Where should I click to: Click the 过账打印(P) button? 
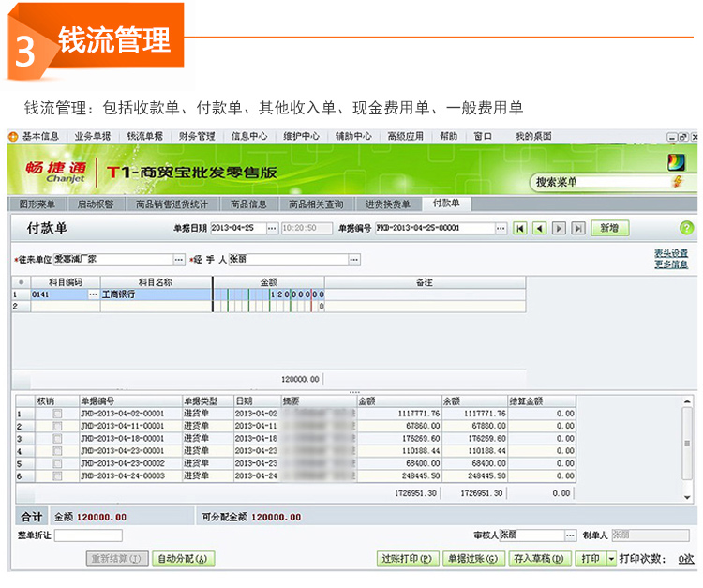click(x=407, y=559)
